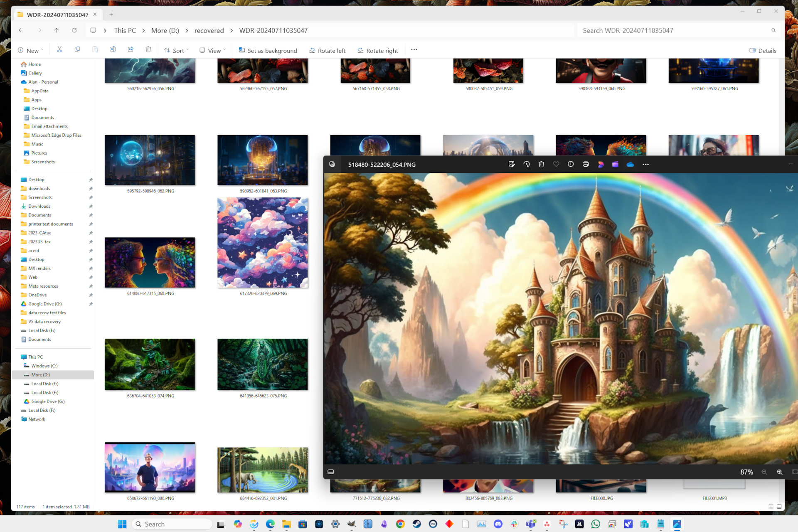Click the Details toggle in top-right toolbar
Image resolution: width=798 pixels, height=532 pixels.
click(762, 50)
